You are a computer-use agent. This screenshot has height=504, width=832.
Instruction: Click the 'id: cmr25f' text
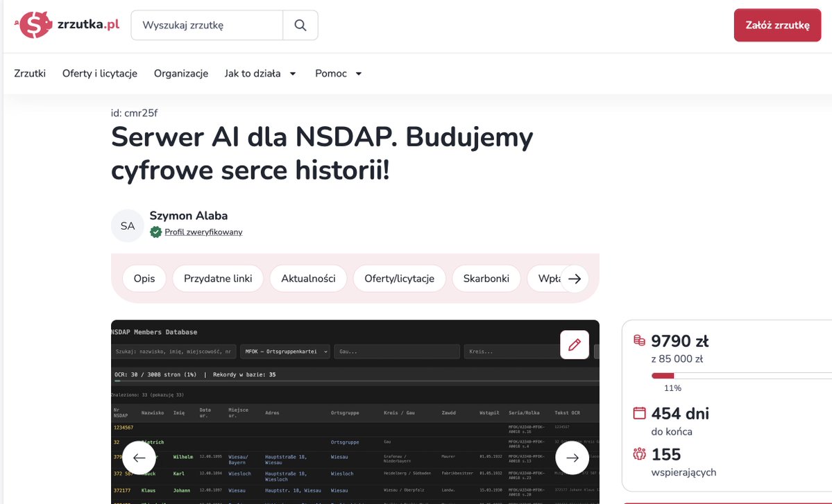click(134, 113)
